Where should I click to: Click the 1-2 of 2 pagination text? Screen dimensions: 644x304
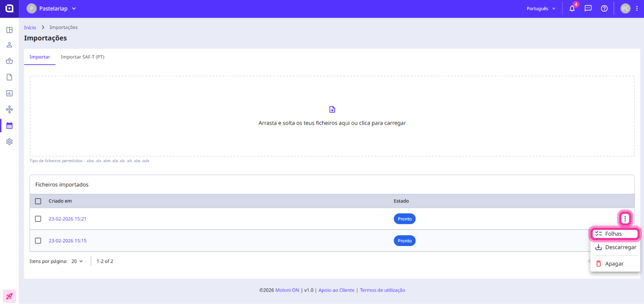[105, 262]
